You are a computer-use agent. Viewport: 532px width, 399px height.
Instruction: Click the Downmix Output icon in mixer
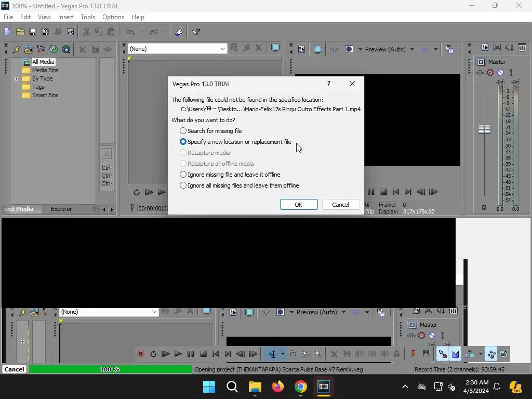(497, 47)
